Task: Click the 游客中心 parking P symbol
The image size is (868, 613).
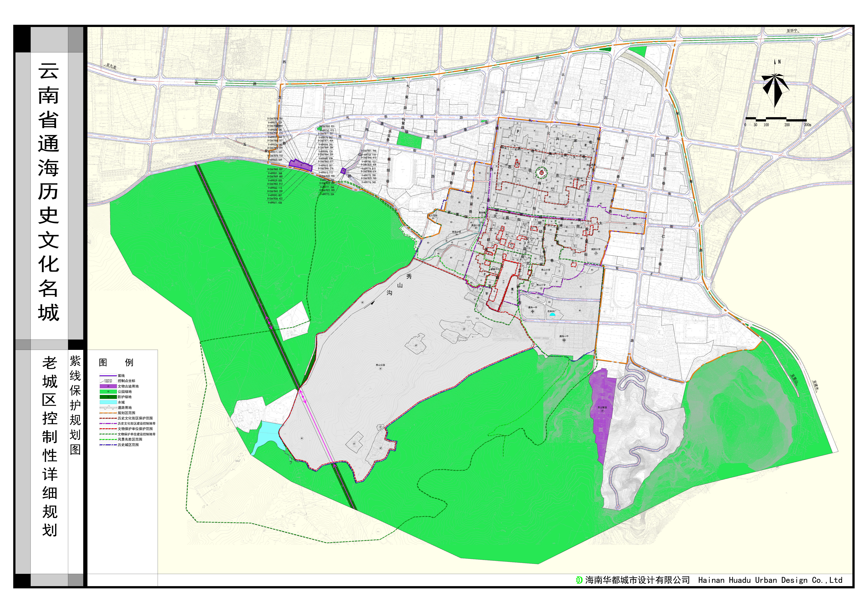Action: pos(485,274)
